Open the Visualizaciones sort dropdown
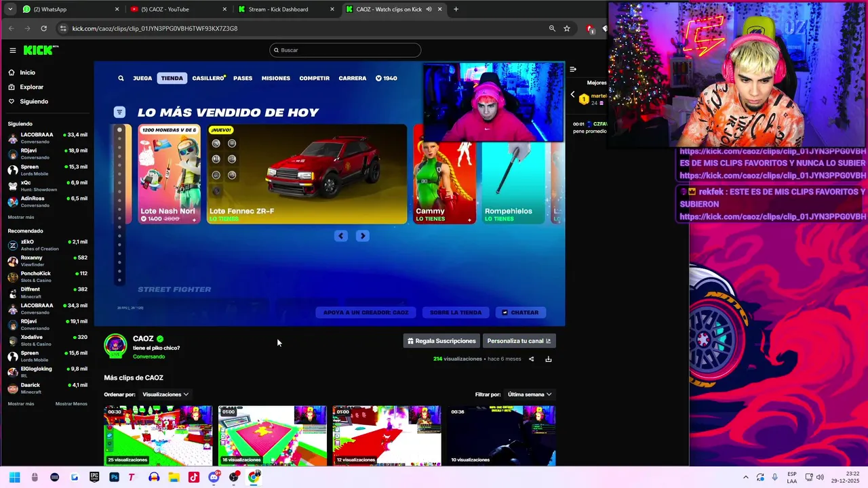Image resolution: width=868 pixels, height=488 pixels. coord(165,394)
